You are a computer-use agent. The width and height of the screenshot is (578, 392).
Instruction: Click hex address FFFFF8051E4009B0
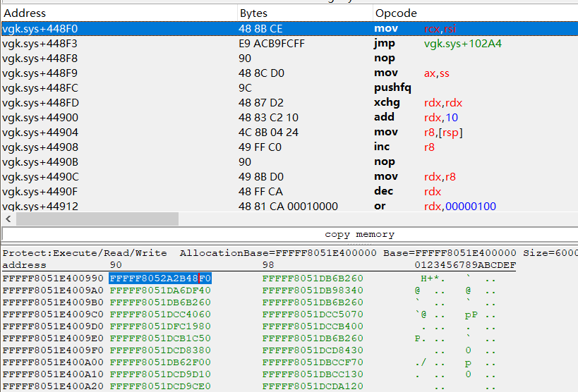click(x=53, y=302)
